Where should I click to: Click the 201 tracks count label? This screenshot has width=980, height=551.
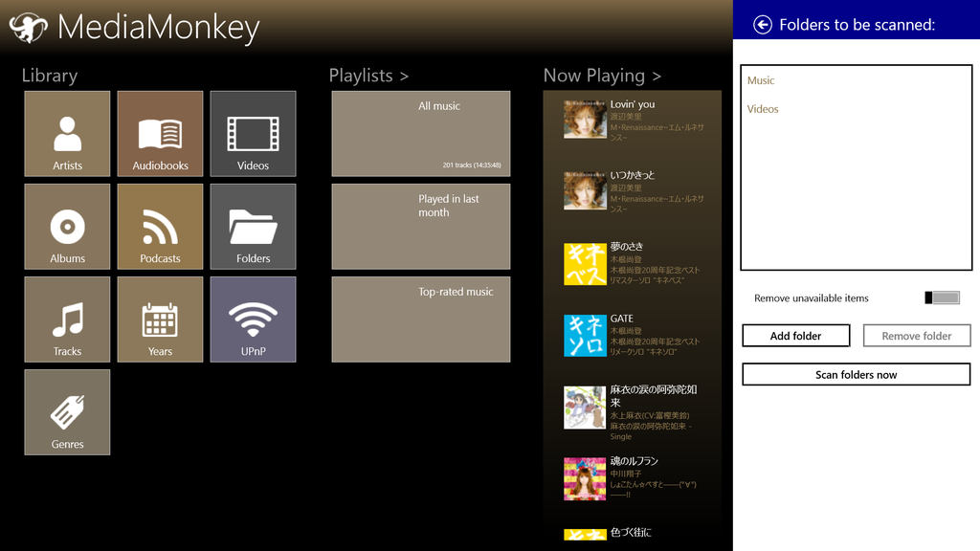pyautogui.click(x=471, y=165)
